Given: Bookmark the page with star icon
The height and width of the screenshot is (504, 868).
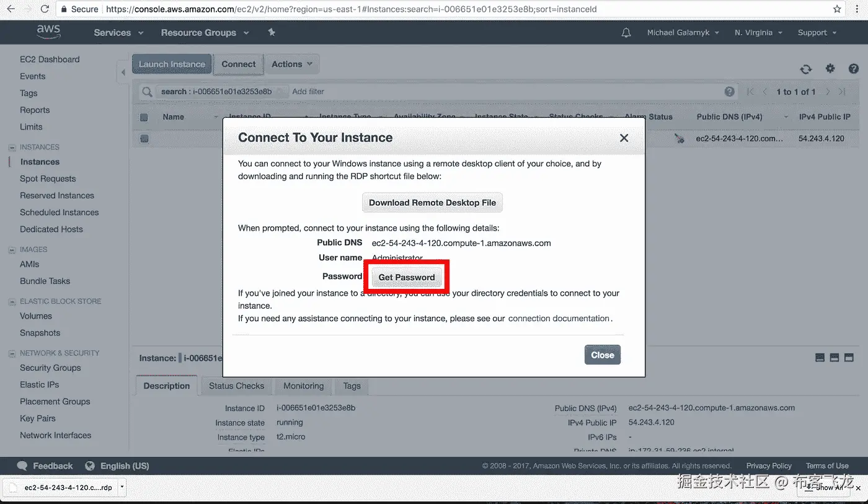Looking at the screenshot, I should pos(837,9).
